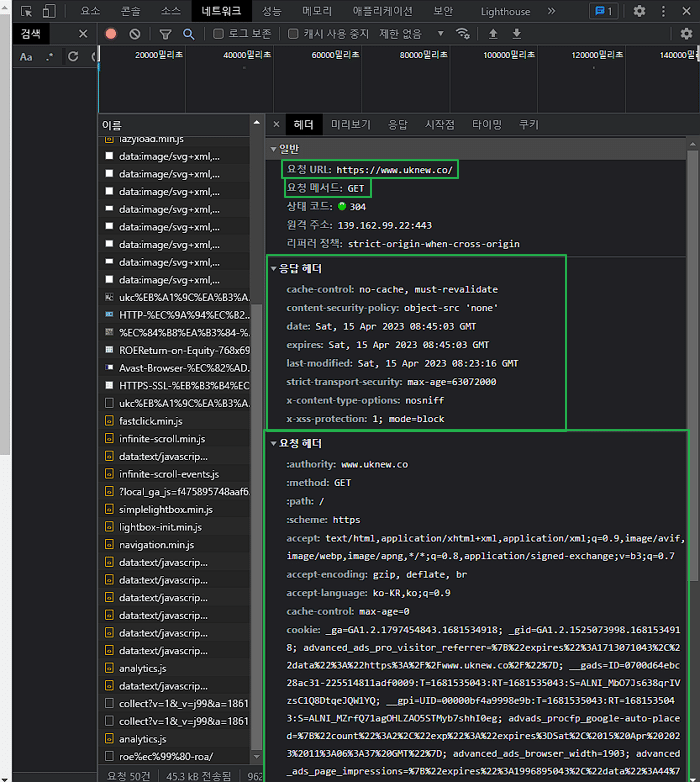Activate the inspect element picker icon

pyautogui.click(x=26, y=11)
